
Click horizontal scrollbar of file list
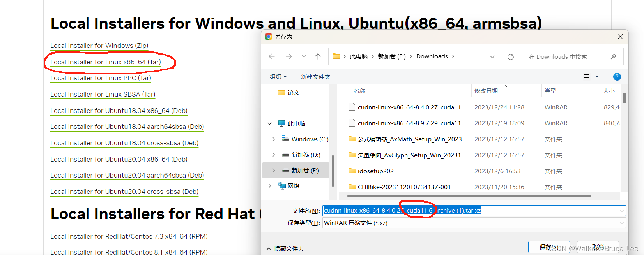(469, 196)
